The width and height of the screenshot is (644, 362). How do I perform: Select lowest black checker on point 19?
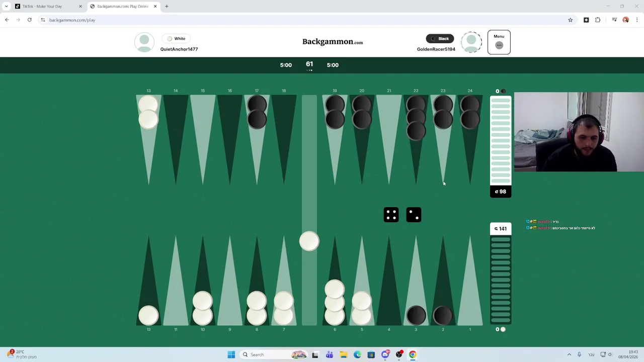pyautogui.click(x=335, y=119)
